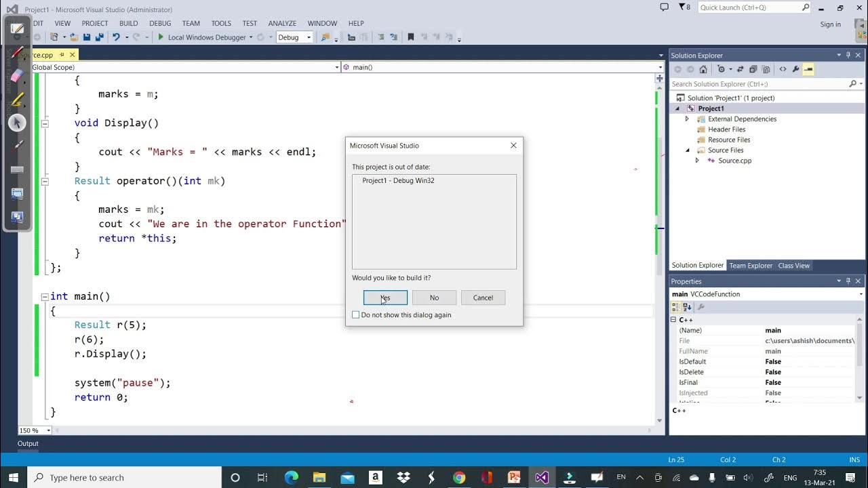Click the Open File toolbar icon
The width and height of the screenshot is (868, 488).
click(x=73, y=37)
